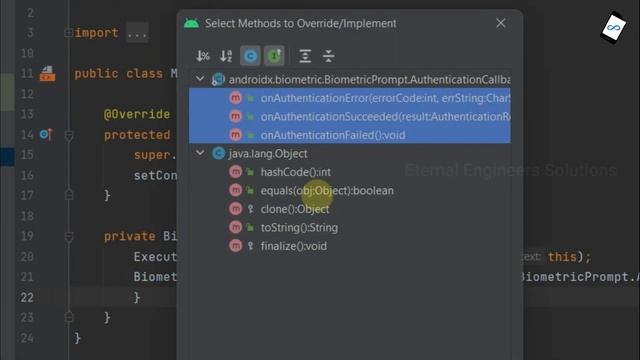The height and width of the screenshot is (360, 640).
Task: Click the 'this' keyword on line 20
Action: point(562,257)
